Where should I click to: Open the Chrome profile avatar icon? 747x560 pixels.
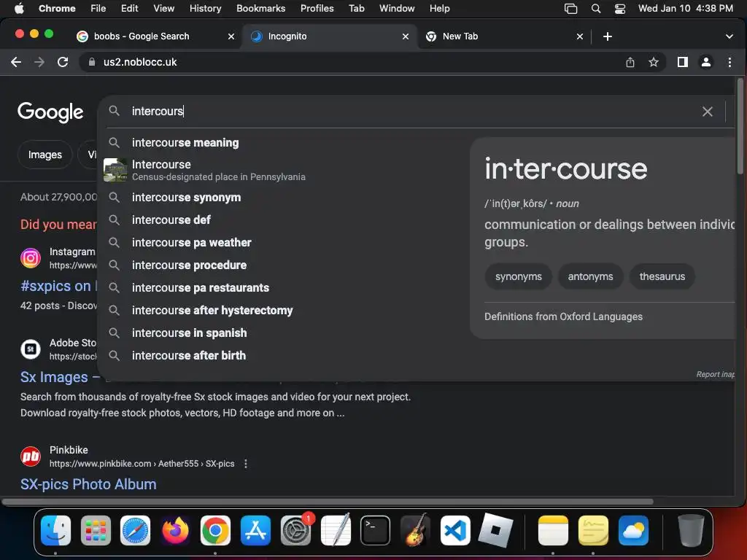706,62
